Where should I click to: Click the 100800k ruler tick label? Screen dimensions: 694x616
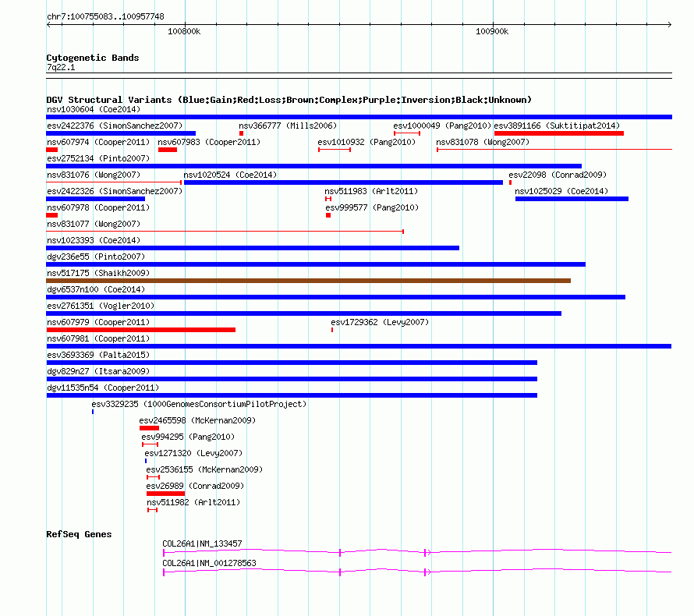click(x=184, y=31)
